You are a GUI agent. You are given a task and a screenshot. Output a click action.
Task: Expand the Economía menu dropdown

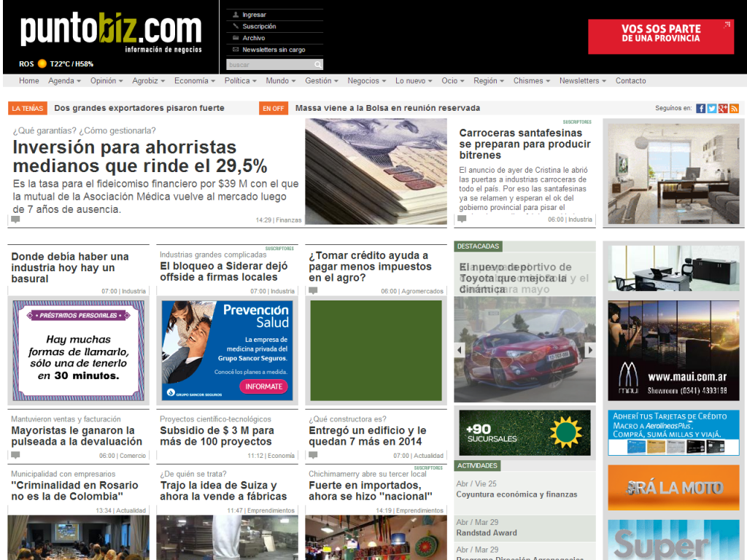[x=194, y=81]
